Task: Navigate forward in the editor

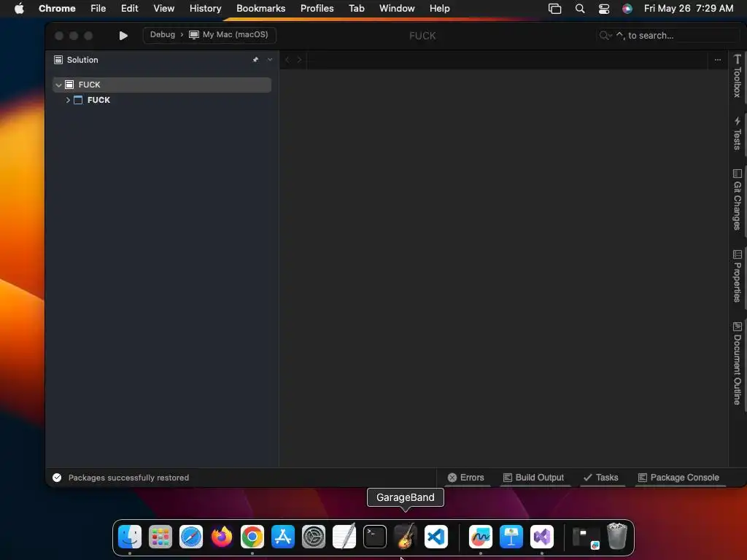Action: tap(299, 60)
